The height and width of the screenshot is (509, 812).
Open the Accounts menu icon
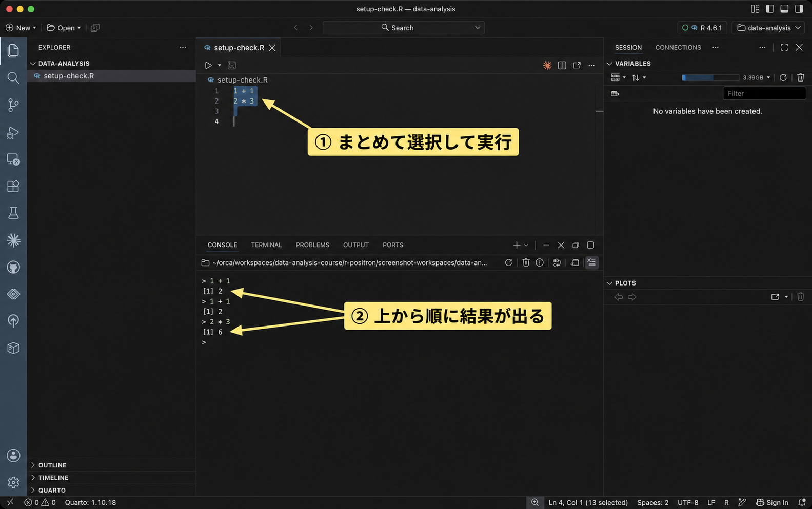tap(13, 456)
